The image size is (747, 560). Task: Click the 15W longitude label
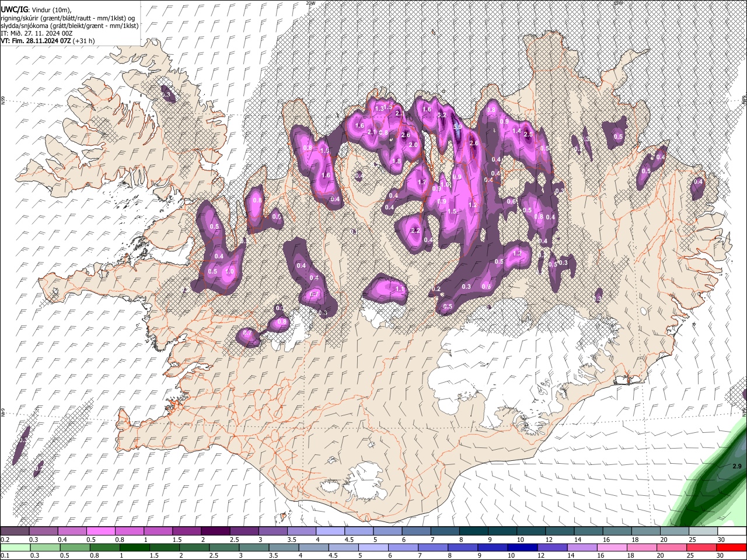tap(618, 3)
